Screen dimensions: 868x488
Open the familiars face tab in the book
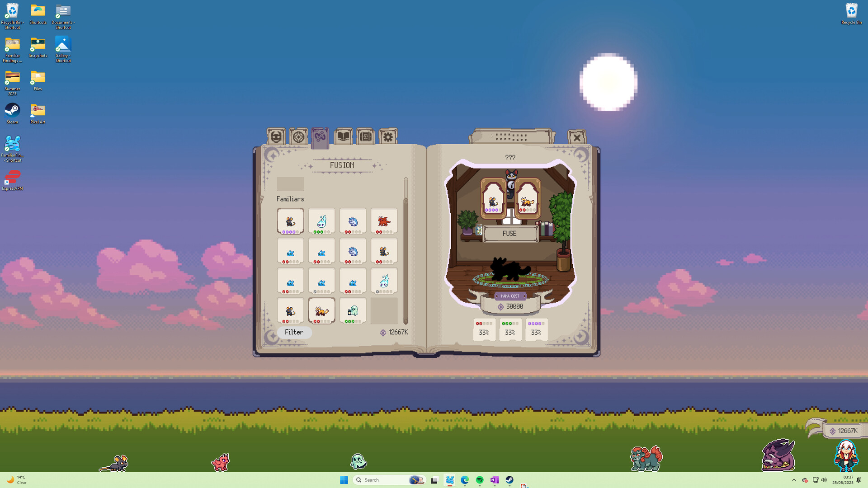click(276, 136)
